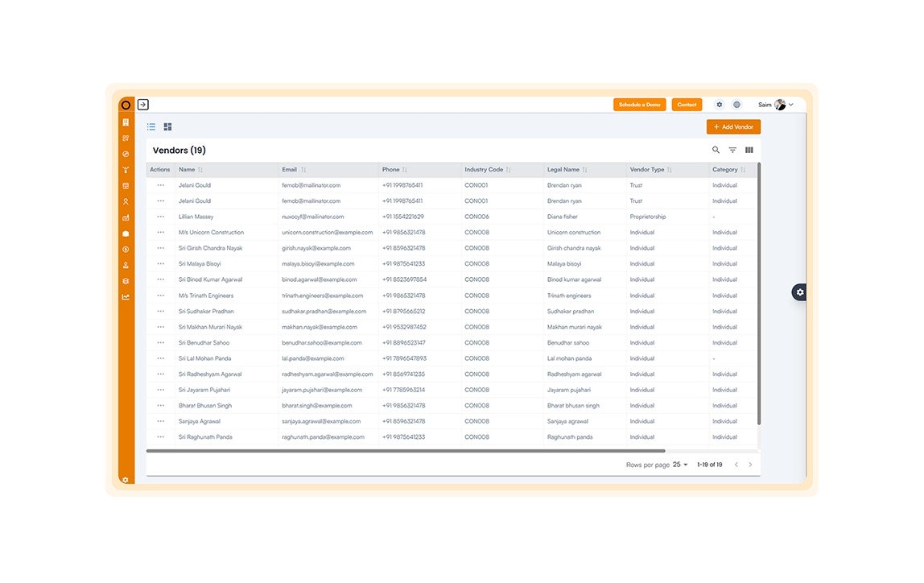Select email jayaram.pujahari@example.com
Viewport: 924px width, 583px height.
[322, 391]
